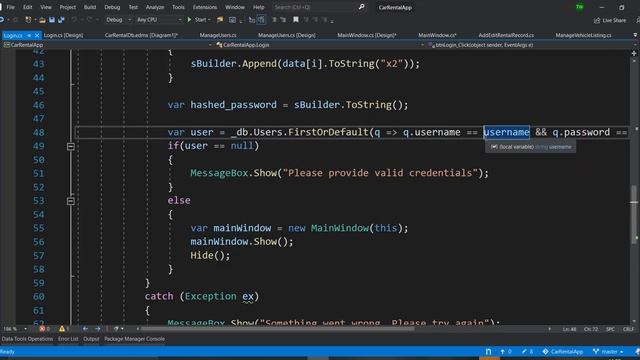This screenshot has height=360, width=640.
Task: Click the Decrease indent icon
Action: (274, 20)
